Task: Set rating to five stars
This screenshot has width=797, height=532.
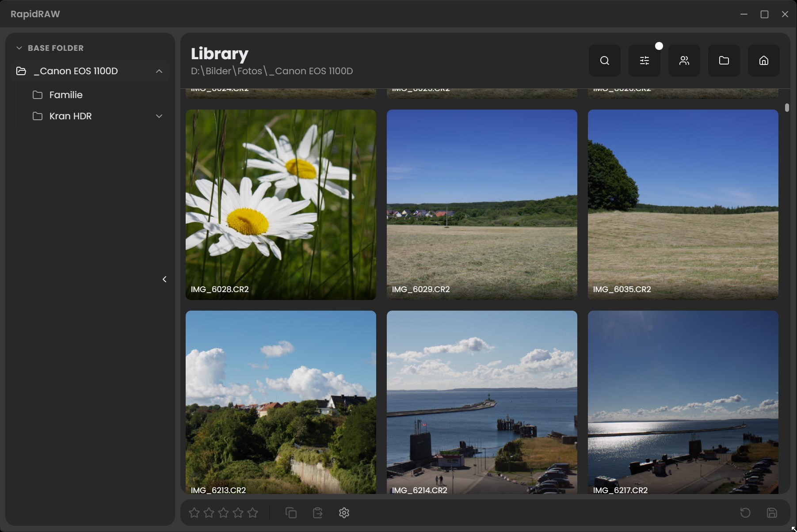Action: [x=252, y=513]
